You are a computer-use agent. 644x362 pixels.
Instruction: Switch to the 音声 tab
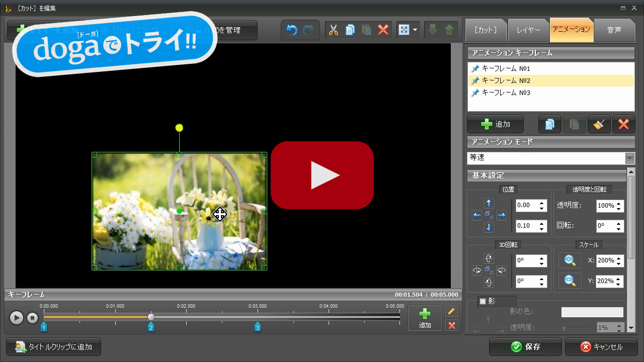pos(615,30)
